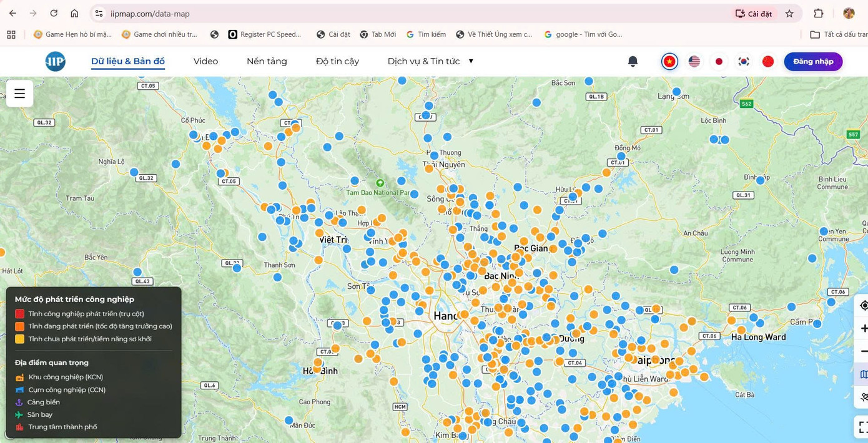Open the Nền tảng menu item

point(267,61)
